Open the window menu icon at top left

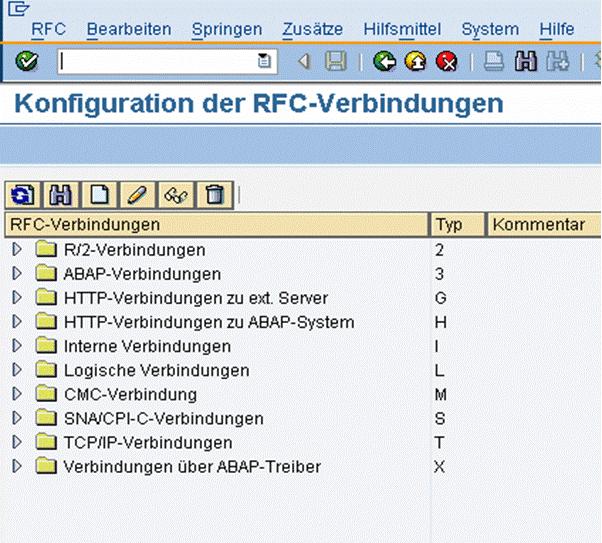click(x=18, y=8)
